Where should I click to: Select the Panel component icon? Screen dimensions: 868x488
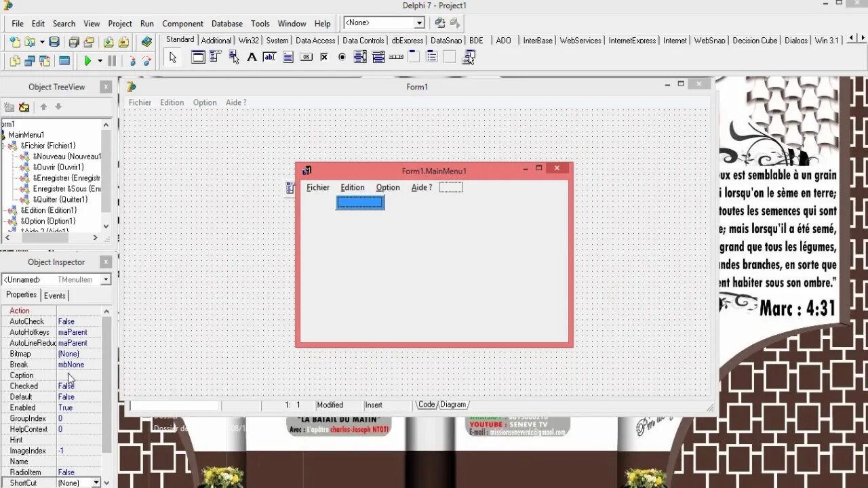click(450, 58)
